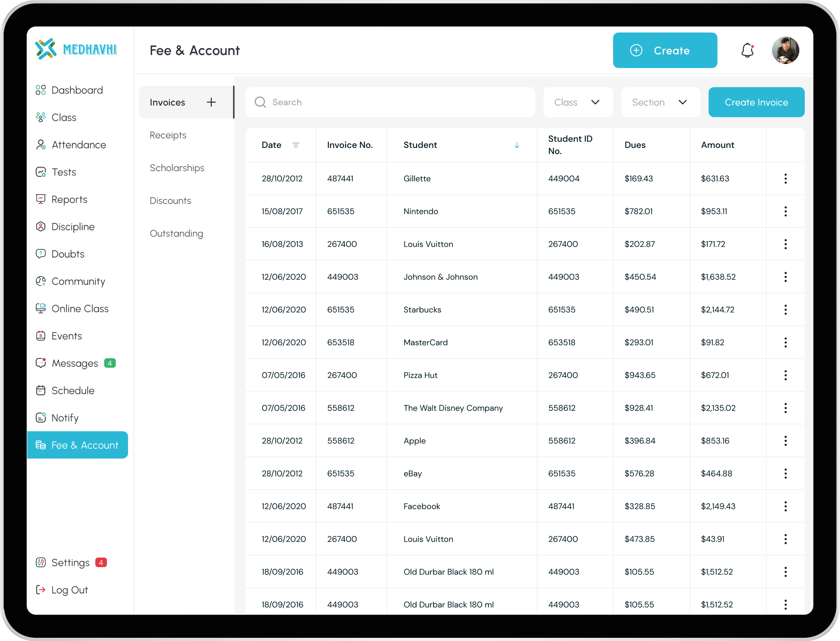This screenshot has height=641, width=840.
Task: Click the plus next to Invoices
Action: [x=211, y=102]
